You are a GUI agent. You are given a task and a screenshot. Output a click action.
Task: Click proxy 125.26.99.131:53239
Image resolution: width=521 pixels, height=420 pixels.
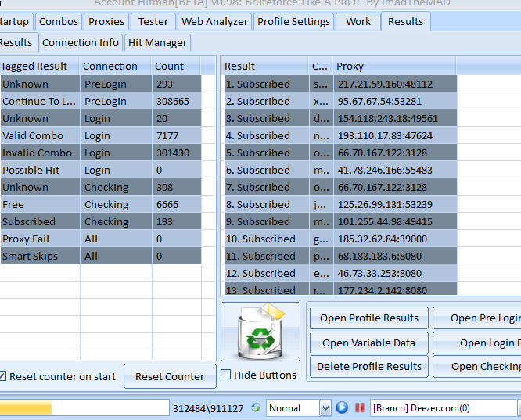[385, 204]
